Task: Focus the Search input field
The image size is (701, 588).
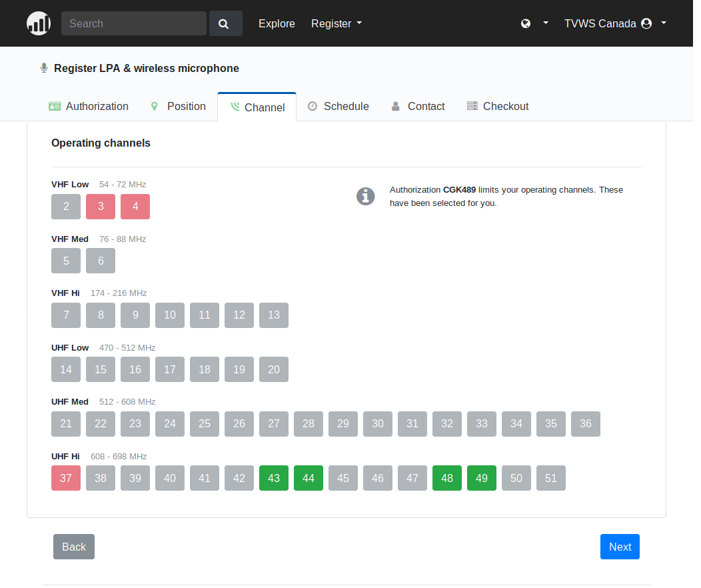Action: tap(134, 23)
